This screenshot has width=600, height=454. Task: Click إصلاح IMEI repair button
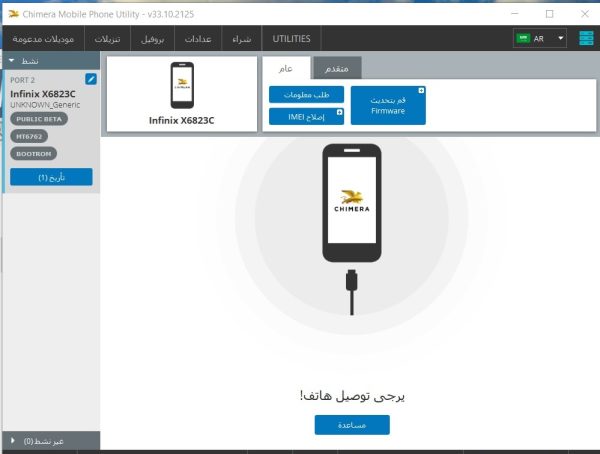tap(306, 116)
